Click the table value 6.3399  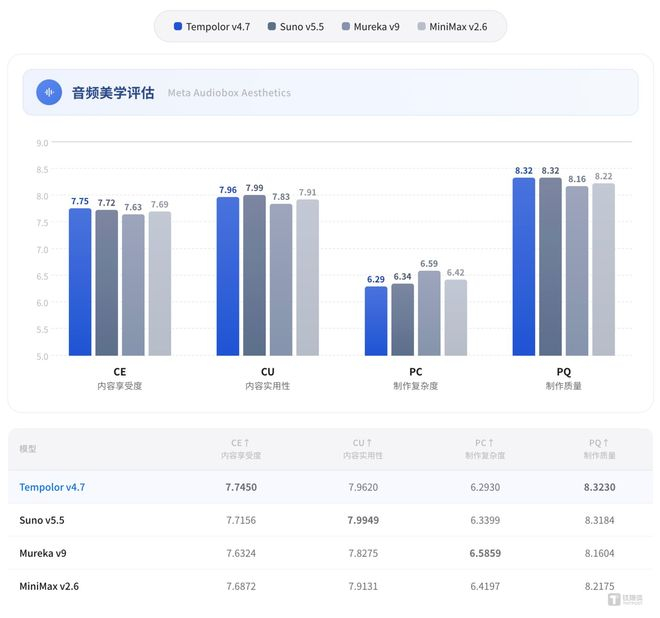tap(485, 520)
